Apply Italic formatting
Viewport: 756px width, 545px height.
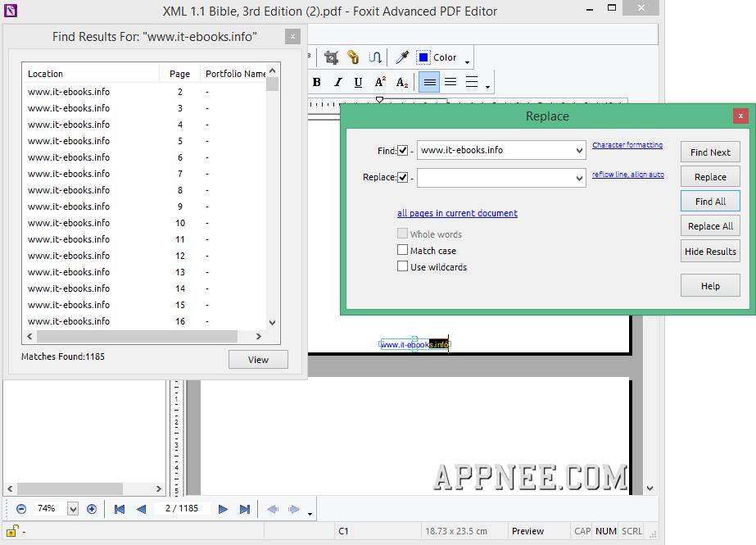click(338, 82)
